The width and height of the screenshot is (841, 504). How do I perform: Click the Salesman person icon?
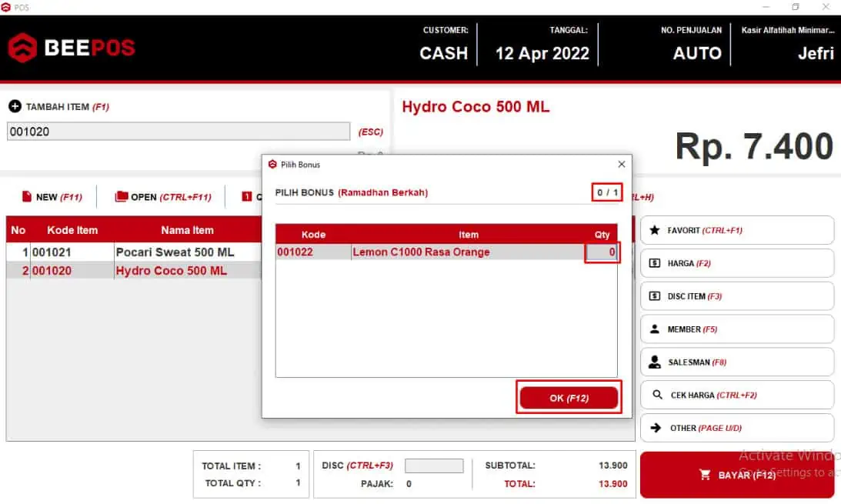tap(655, 362)
